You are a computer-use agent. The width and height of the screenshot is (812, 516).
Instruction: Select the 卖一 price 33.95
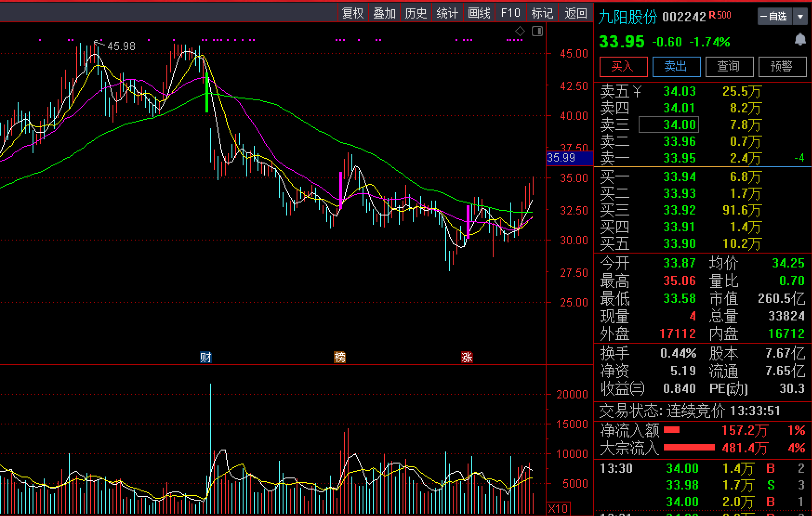(680, 158)
